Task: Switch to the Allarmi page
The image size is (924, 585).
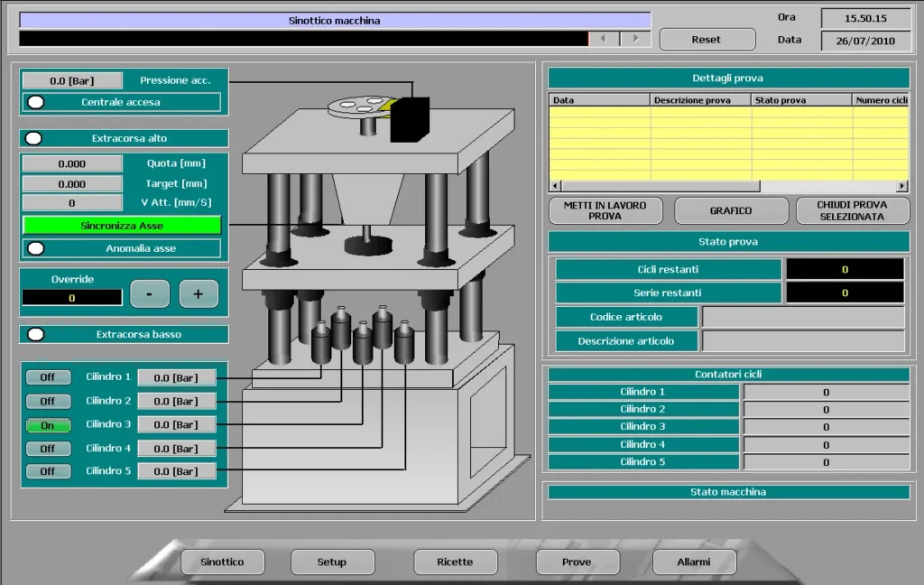Action: coord(694,562)
